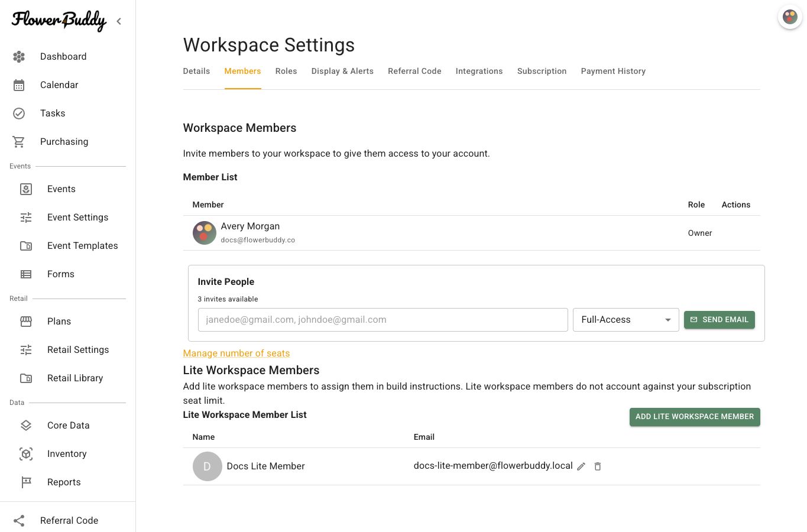Click the Docs Lite Member avatar circle
807x532 pixels.
208,466
